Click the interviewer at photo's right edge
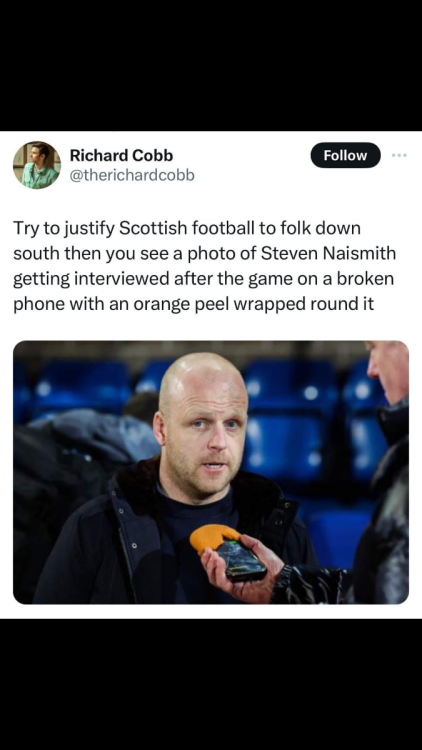 pos(378,472)
